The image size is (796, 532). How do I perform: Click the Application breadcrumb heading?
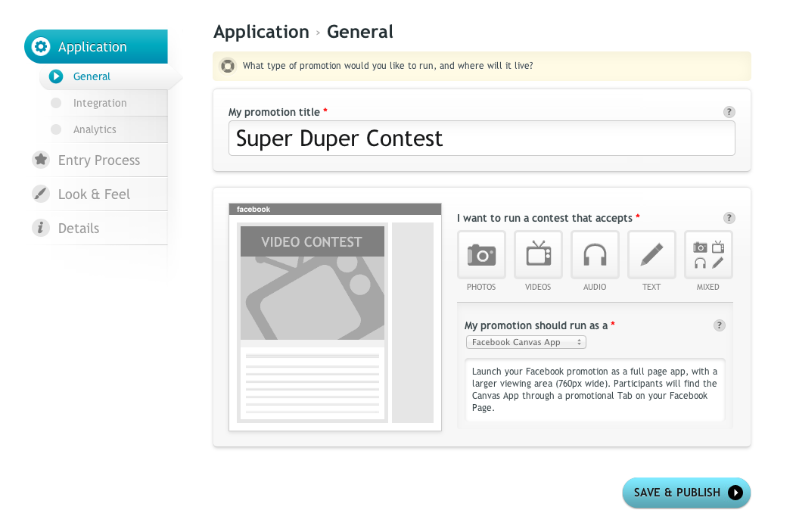point(261,32)
